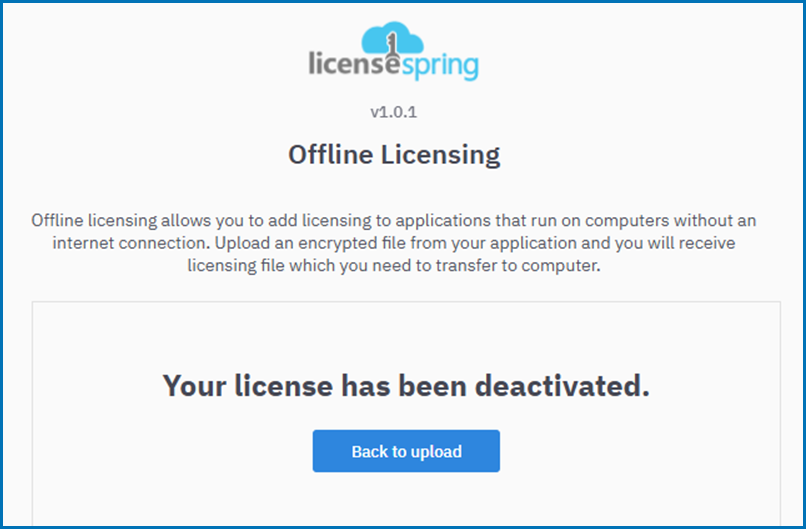The width and height of the screenshot is (806, 529).
Task: Click the blue "spring" word in the logo
Action: [x=439, y=67]
